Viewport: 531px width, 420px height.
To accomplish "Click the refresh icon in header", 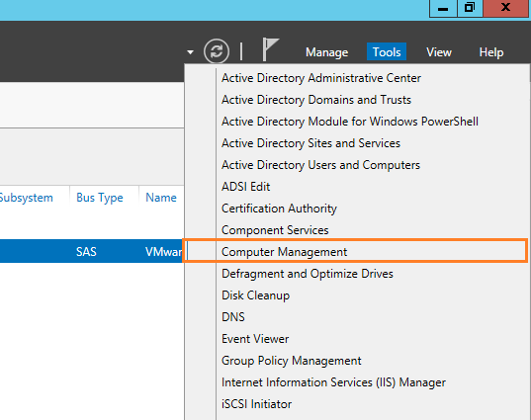I will (217, 51).
